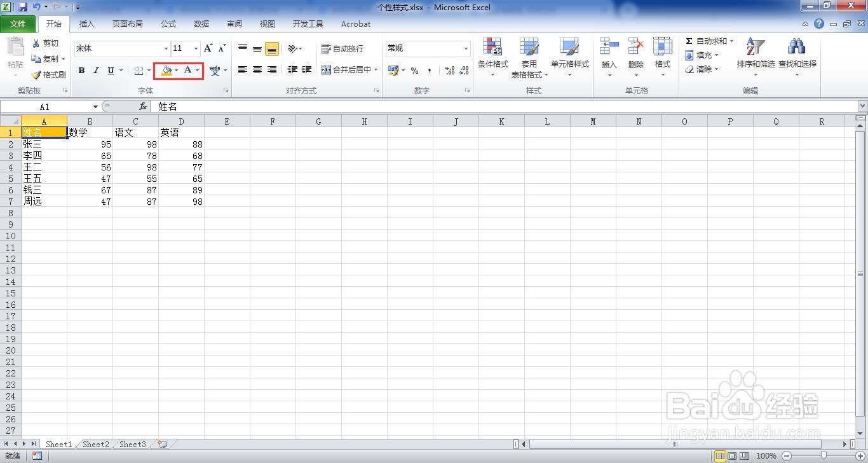
Task: Toggle Underline formatting
Action: tap(111, 71)
